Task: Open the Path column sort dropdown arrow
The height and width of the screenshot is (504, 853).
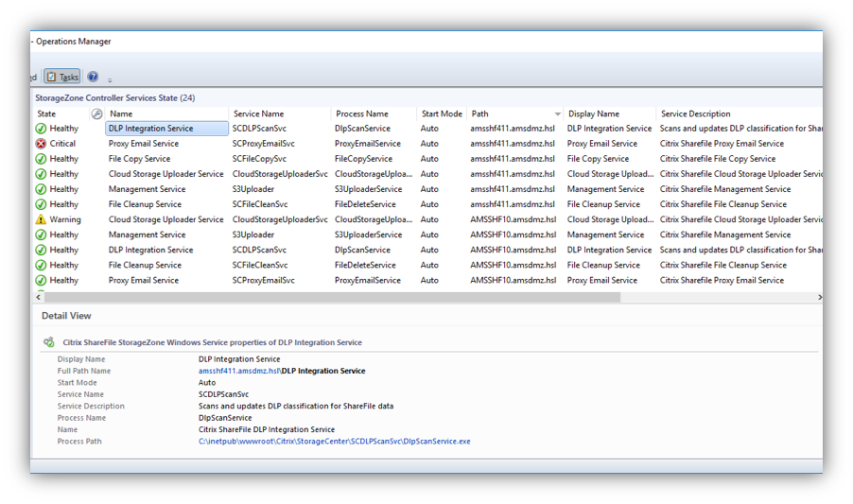Action: pos(557,114)
